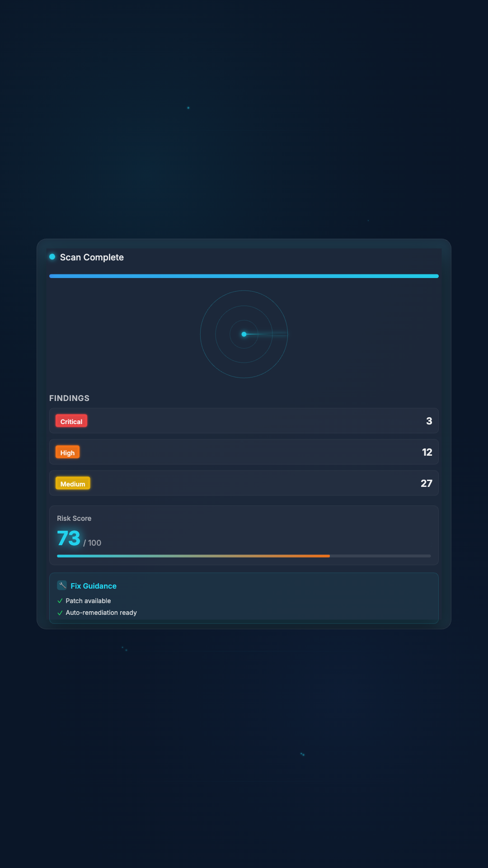Image resolution: width=488 pixels, height=868 pixels.
Task: Click the radar center dot
Action: 244,334
